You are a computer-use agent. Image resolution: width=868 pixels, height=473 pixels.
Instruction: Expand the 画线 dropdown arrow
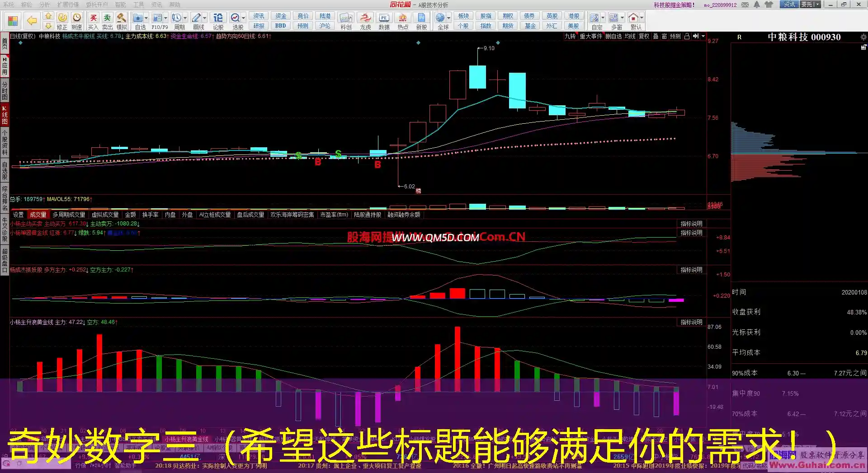[x=204, y=18]
